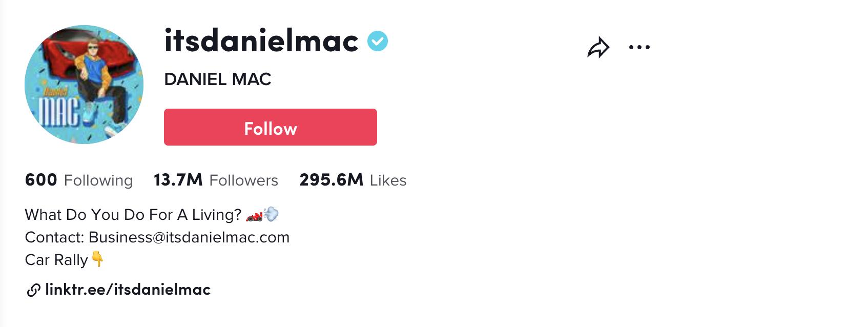Click the 600 following count

tap(41, 180)
